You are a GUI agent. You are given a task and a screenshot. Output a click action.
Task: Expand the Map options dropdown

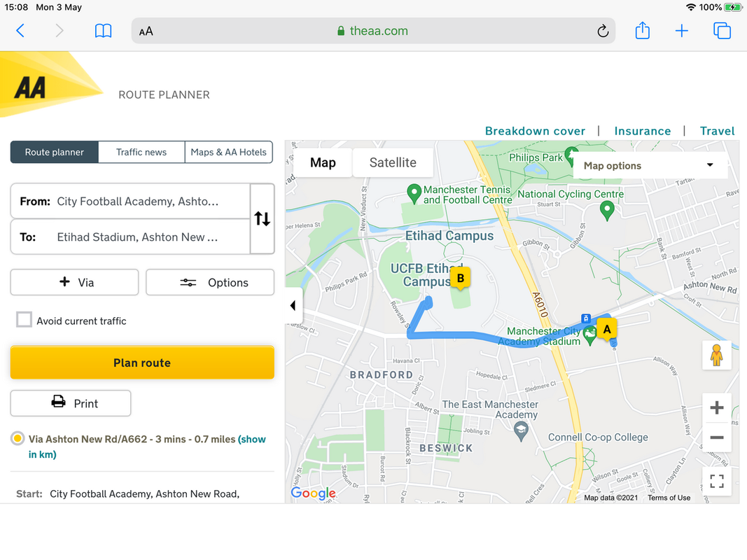click(650, 165)
